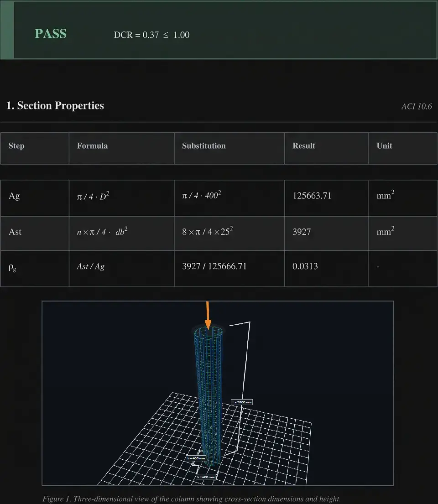Click the PASS status label
The height and width of the screenshot is (504, 438).
pyautogui.click(x=51, y=34)
